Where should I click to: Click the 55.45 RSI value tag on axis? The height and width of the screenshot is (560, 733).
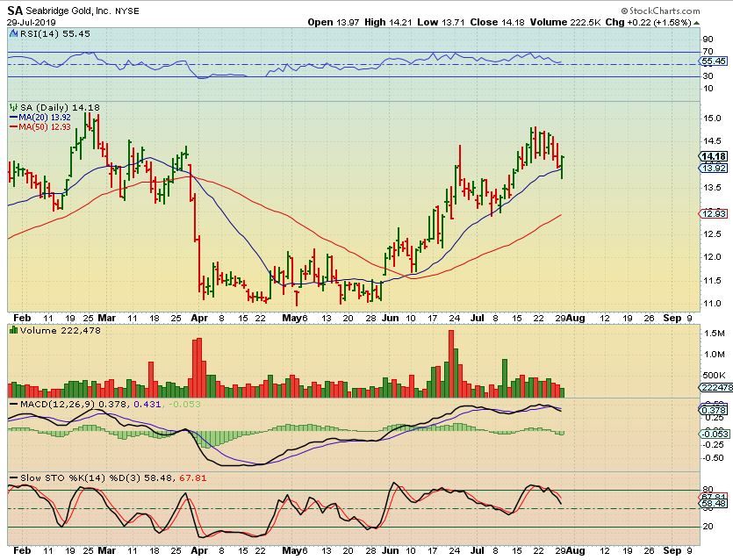point(714,61)
